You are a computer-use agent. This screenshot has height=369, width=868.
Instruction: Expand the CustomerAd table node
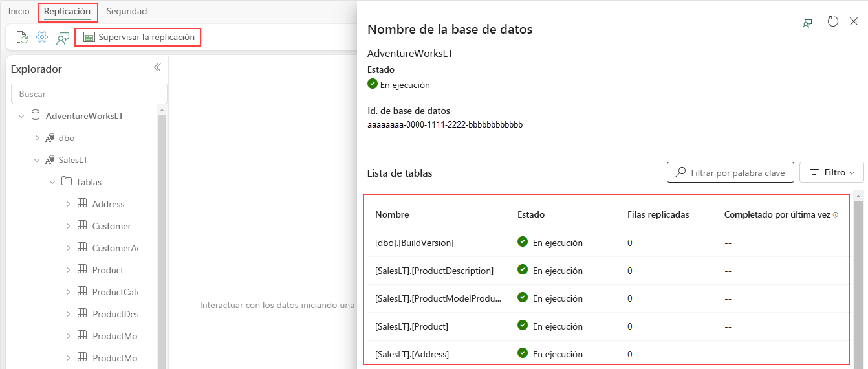tap(68, 248)
